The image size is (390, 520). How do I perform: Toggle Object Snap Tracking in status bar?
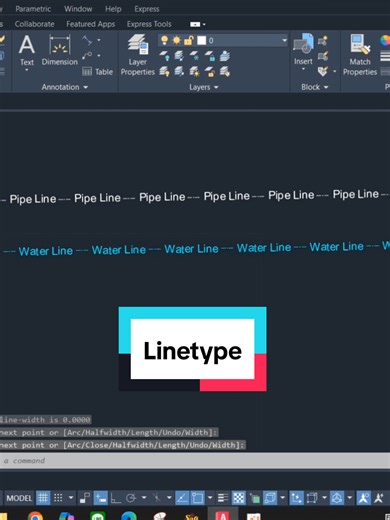pyautogui.click(x=182, y=498)
